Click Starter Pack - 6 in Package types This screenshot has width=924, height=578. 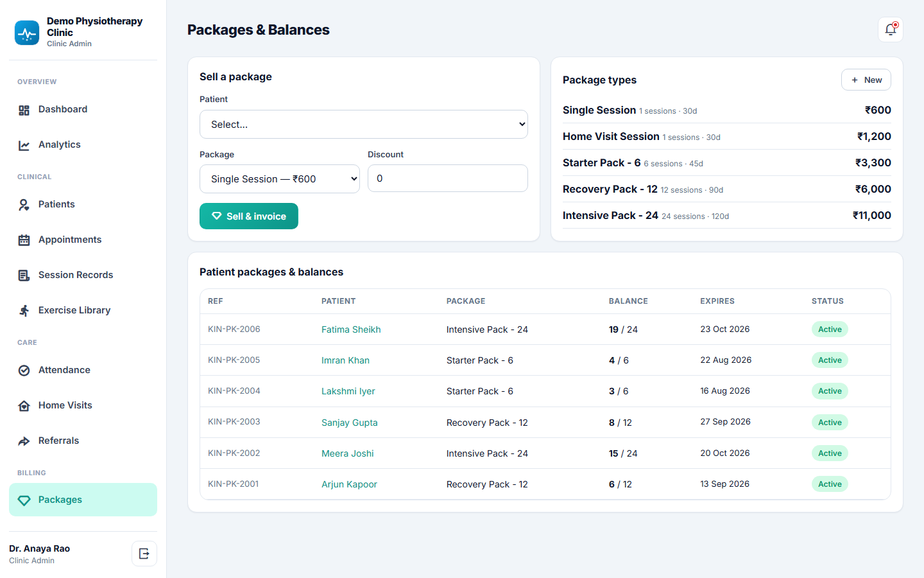(602, 162)
